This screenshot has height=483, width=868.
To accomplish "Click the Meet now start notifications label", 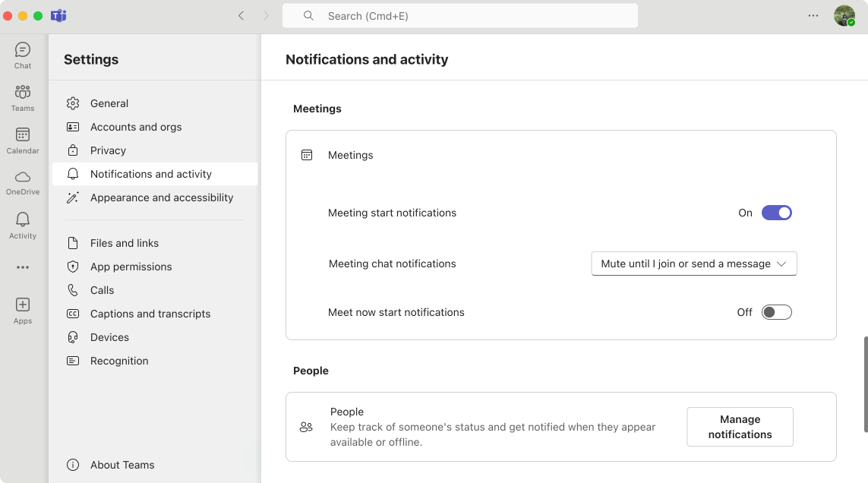I will click(x=396, y=312).
